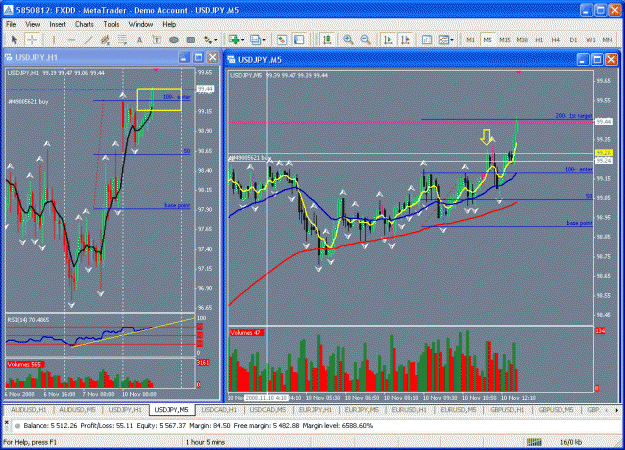Pick the equidistant channel tool
Image resolution: width=625 pixels, height=450 pixels.
coord(105,39)
